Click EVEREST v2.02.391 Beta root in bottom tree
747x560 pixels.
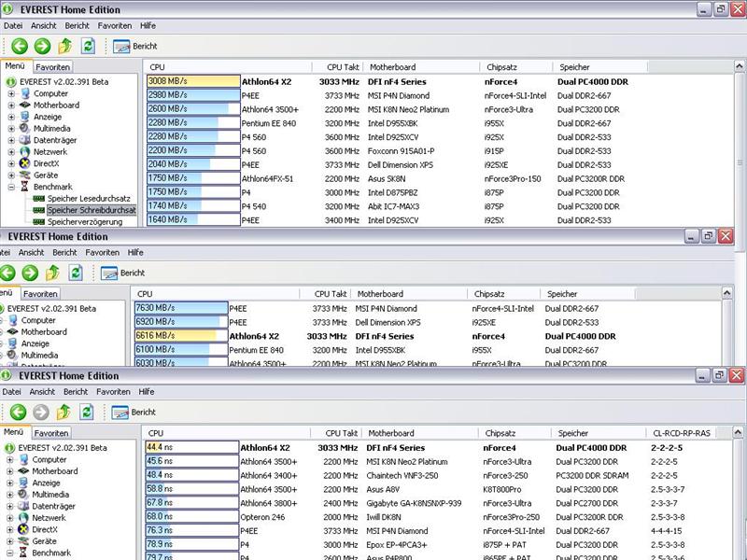(x=63, y=448)
